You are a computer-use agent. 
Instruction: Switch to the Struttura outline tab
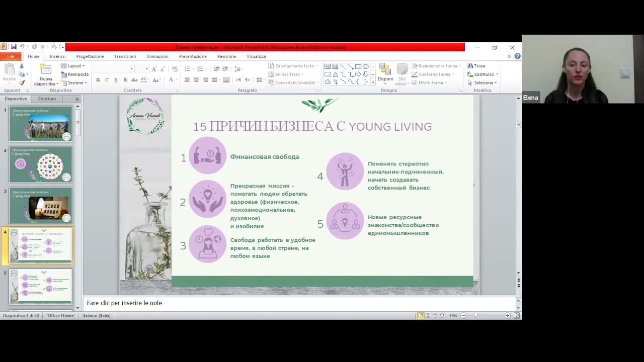[x=47, y=99]
